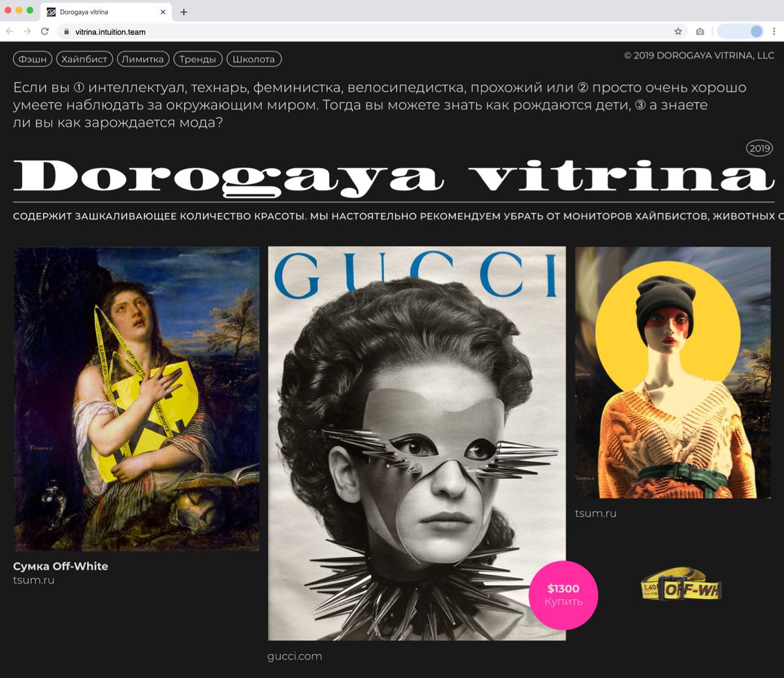Click the scrolling warning ticker text

point(399,216)
